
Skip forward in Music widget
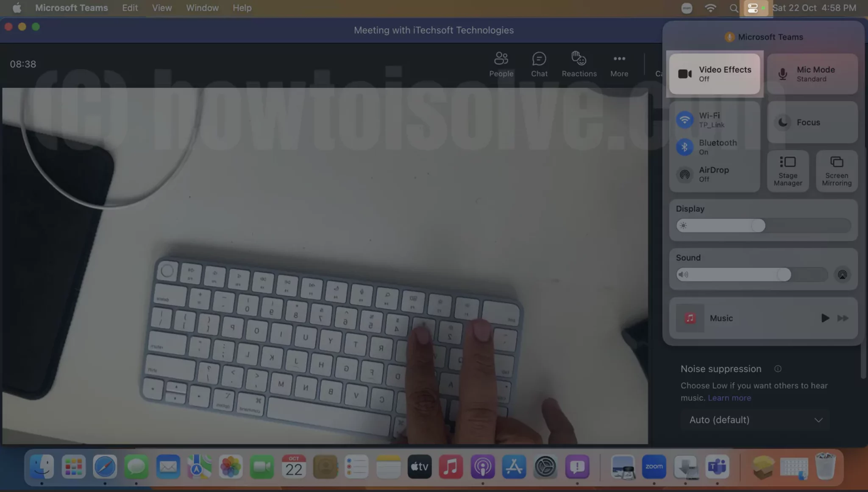[x=843, y=318]
